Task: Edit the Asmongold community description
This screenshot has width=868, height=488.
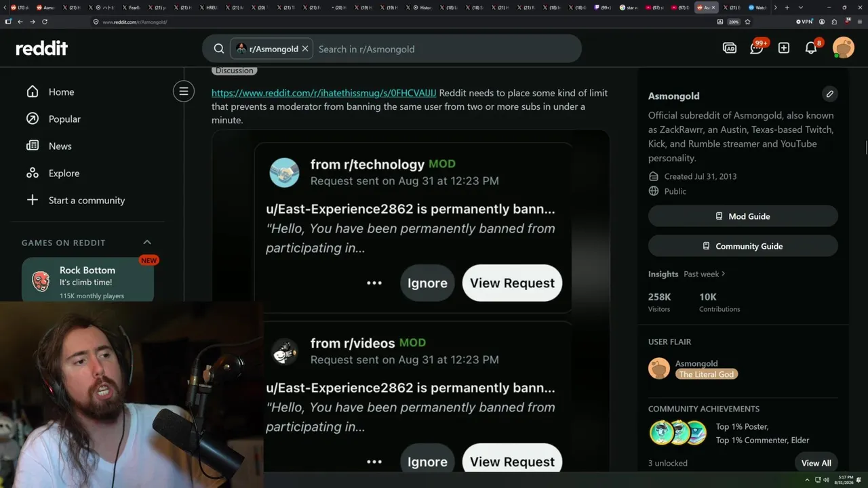Action: [829, 94]
